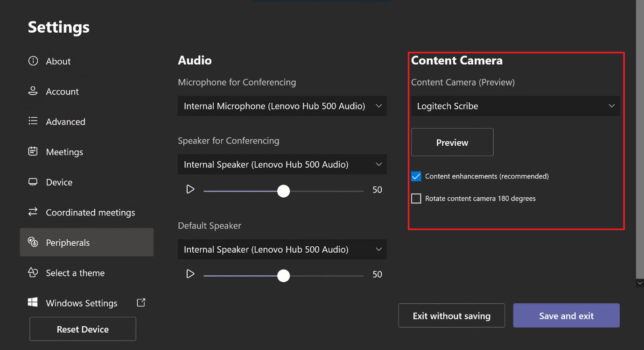
Task: Select the About info icon in sidebar
Action: point(33,61)
